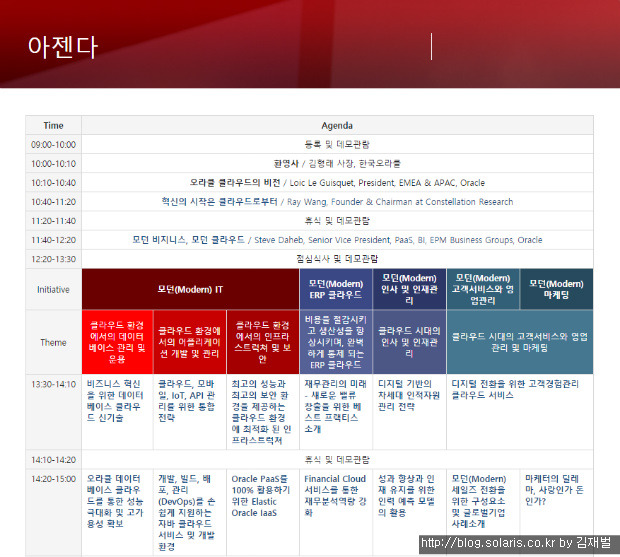
Task: Click the 10:40-11:20 time cell
Action: click(53, 202)
